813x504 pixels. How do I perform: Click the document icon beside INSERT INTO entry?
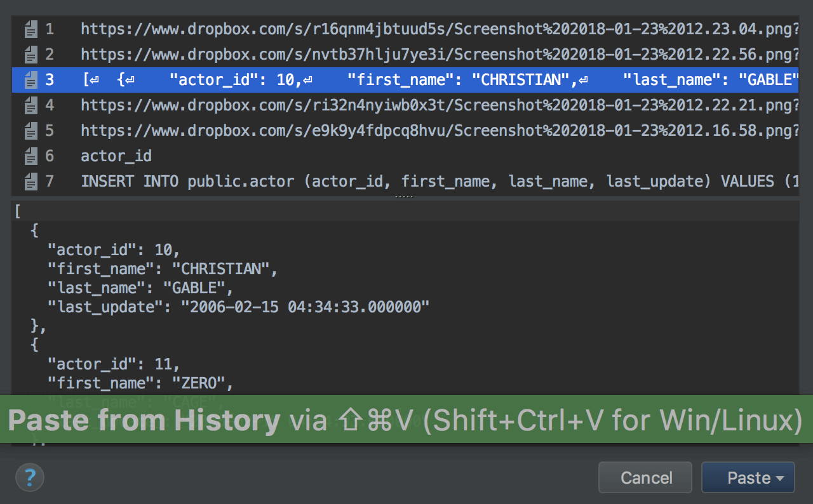pyautogui.click(x=30, y=182)
